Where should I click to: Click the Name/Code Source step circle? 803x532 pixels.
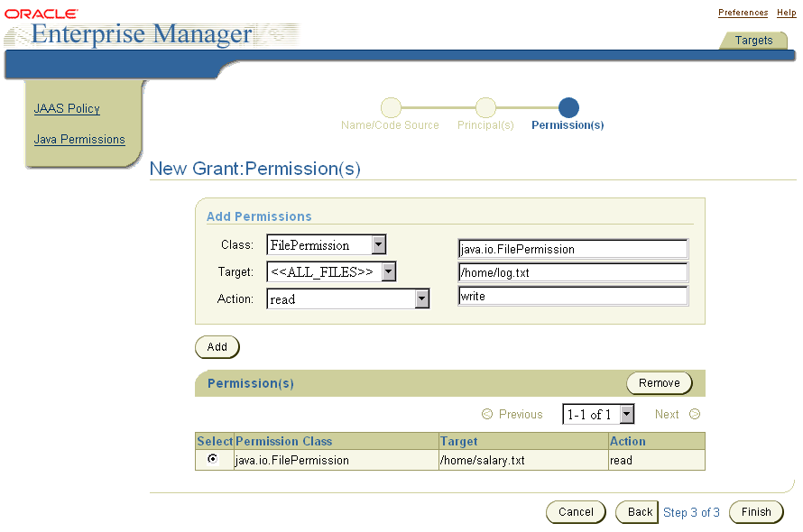[x=391, y=107]
